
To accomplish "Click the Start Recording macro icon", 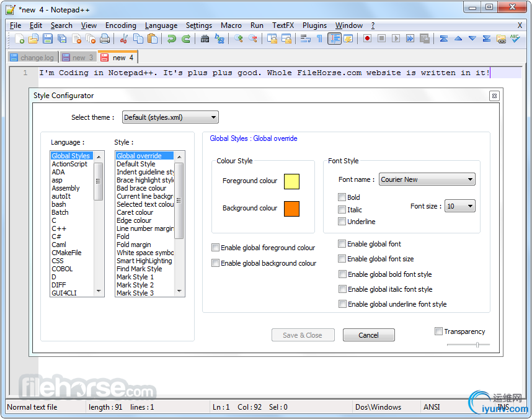I will coord(367,38).
